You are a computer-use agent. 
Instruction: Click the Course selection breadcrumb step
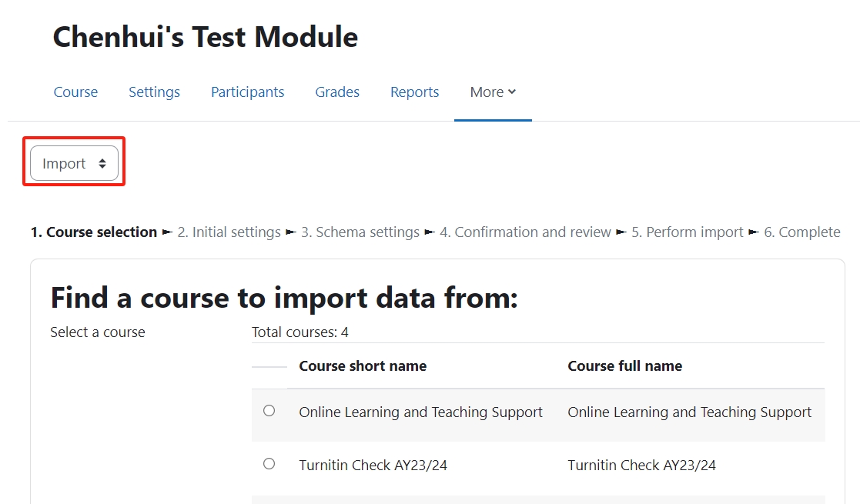pos(94,232)
